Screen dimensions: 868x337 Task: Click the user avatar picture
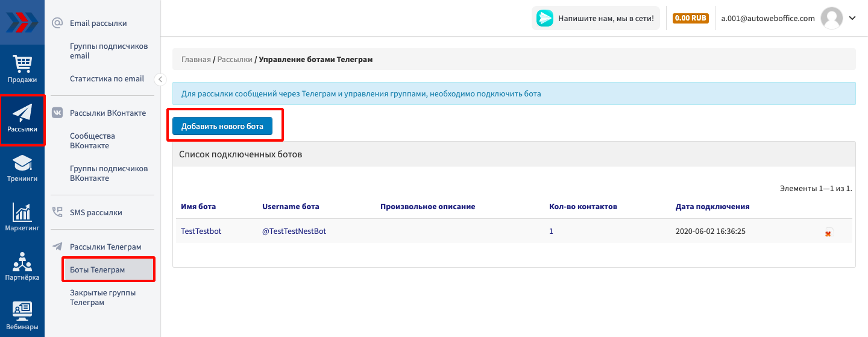tap(832, 18)
